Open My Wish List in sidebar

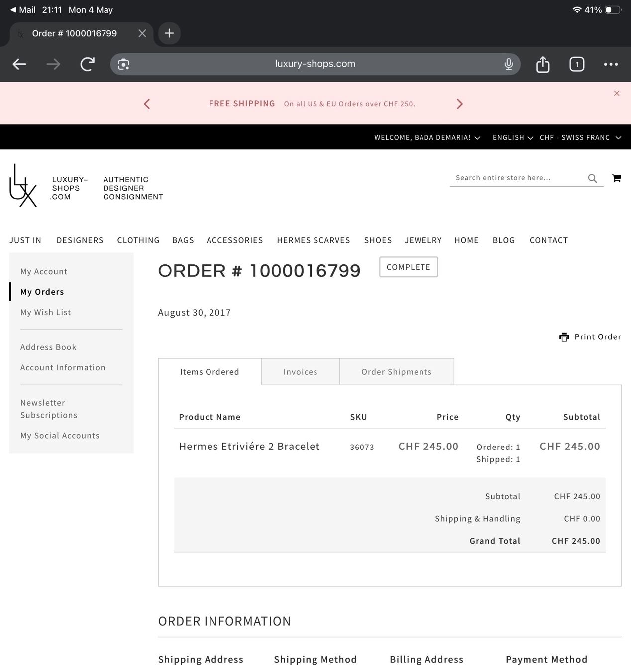46,313
